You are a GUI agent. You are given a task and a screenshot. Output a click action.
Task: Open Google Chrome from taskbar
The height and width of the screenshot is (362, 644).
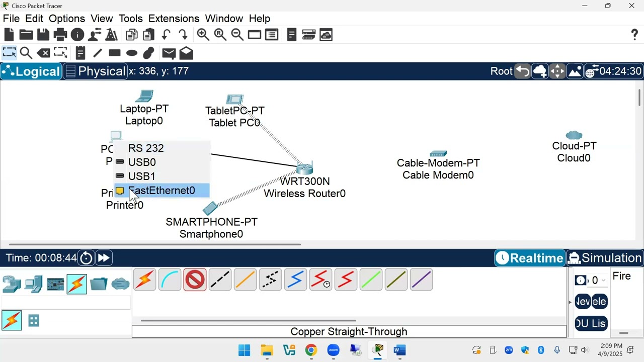click(311, 350)
